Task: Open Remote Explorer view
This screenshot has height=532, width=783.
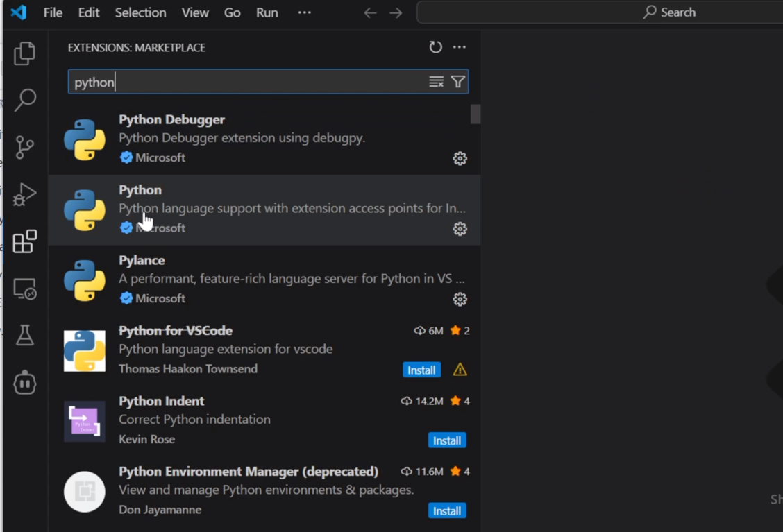Action: coord(24,289)
